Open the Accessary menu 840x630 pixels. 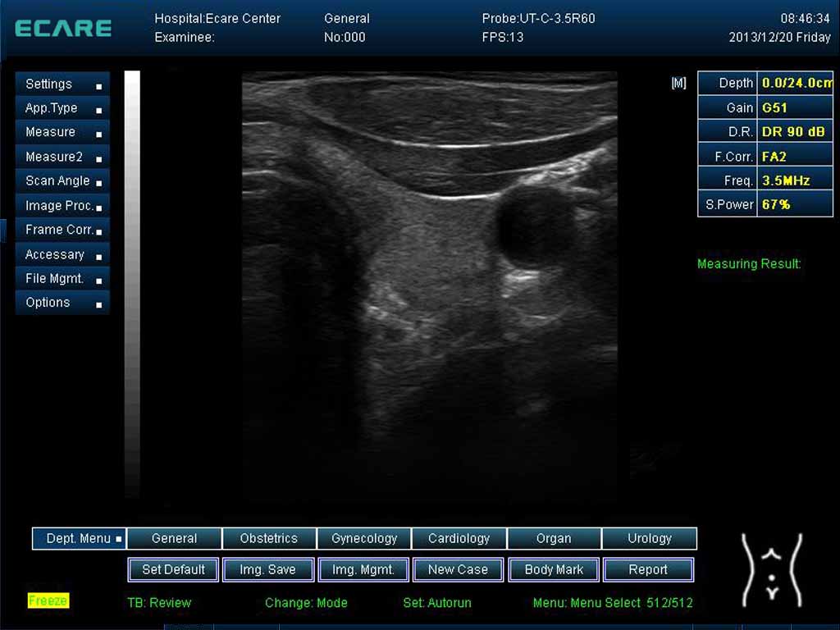coord(62,254)
